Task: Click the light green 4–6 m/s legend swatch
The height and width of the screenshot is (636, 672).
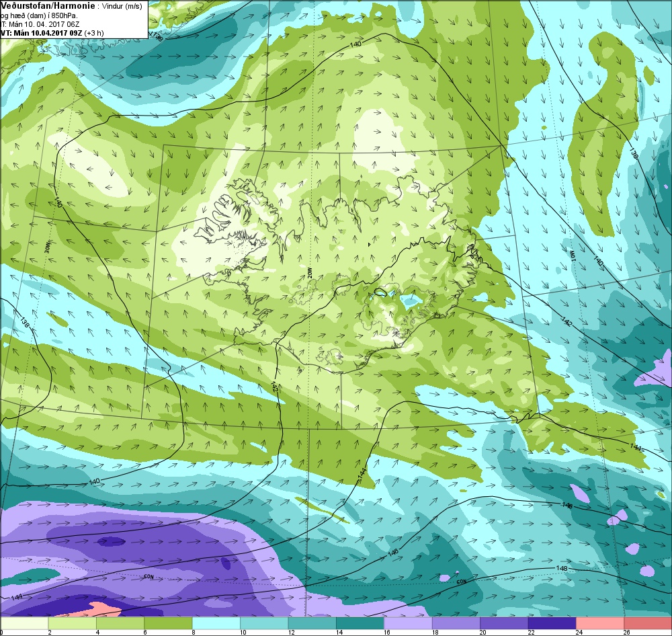Action: click(x=120, y=623)
